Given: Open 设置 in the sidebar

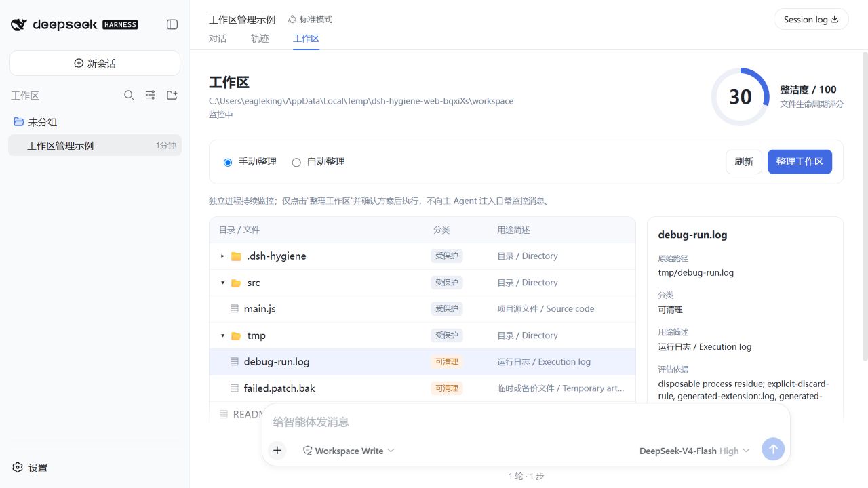Looking at the screenshot, I should [31, 467].
